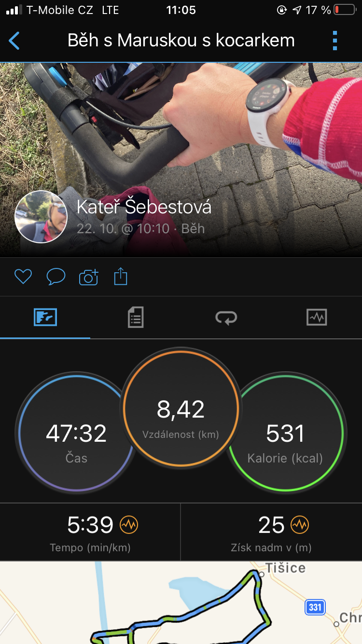The width and height of the screenshot is (362, 644).
Task: Tap the 8,42 Vzdálenost distance circle
Action: click(x=181, y=408)
